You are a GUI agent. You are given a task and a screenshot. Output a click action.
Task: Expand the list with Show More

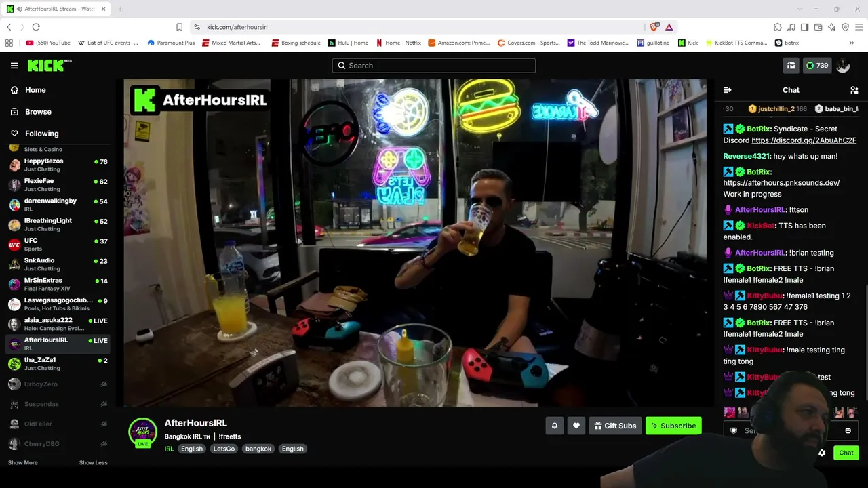(23, 463)
